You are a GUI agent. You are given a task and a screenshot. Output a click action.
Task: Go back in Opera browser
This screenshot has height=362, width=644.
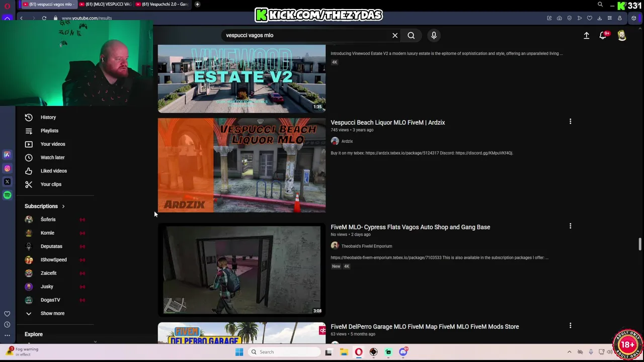point(21,18)
